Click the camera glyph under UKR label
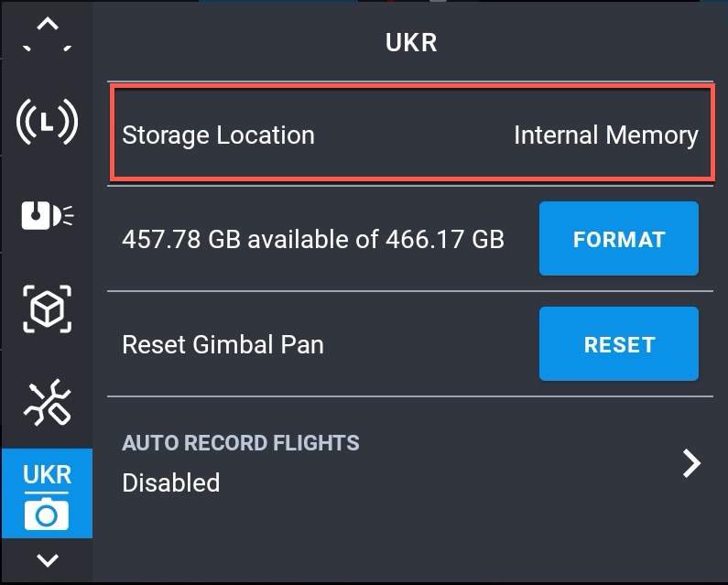Image resolution: width=728 pixels, height=585 pixels. click(x=47, y=515)
